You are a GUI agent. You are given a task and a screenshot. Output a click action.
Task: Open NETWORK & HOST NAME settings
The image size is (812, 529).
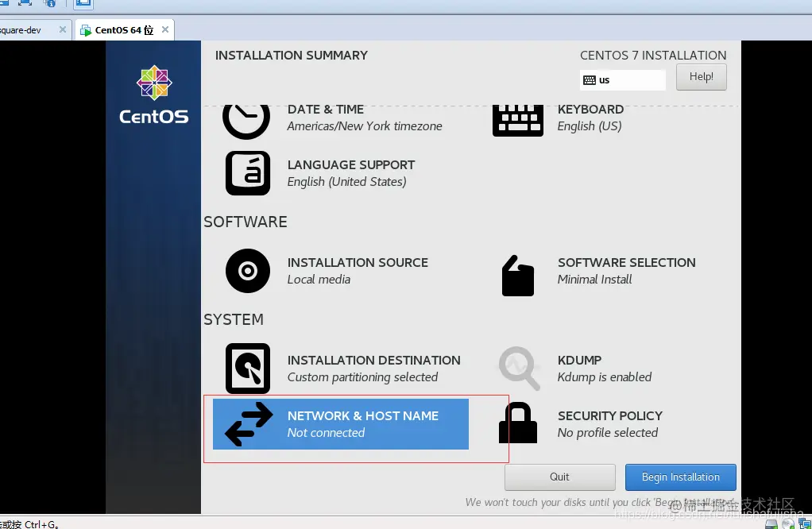(341, 424)
